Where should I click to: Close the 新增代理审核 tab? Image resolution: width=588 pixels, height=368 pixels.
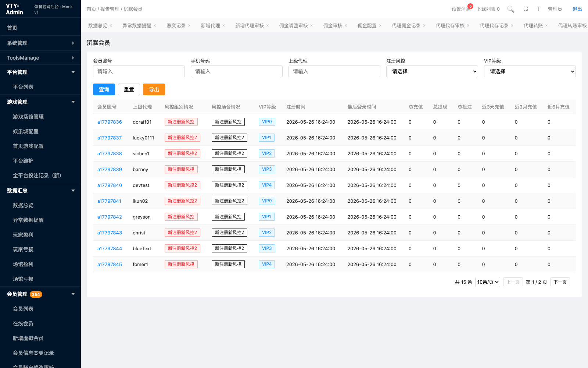click(268, 25)
